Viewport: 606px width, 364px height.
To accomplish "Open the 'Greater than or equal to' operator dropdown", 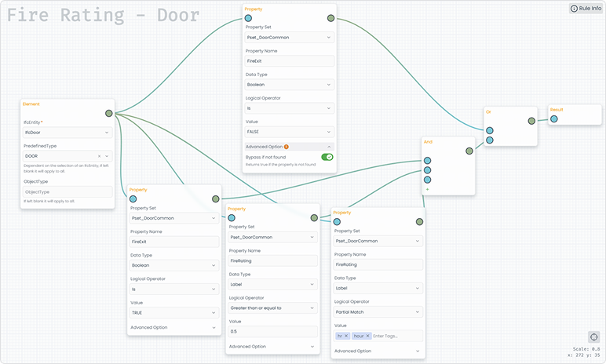I will [271, 308].
